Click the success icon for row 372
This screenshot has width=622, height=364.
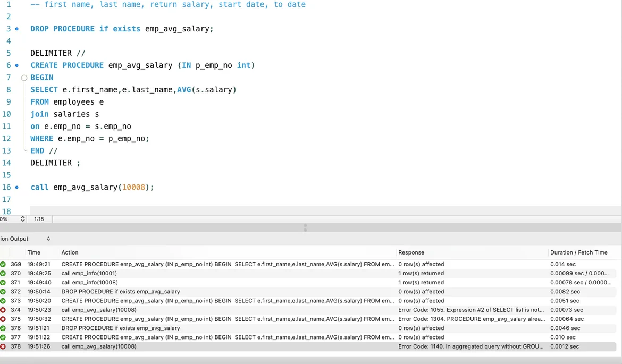tap(3, 292)
